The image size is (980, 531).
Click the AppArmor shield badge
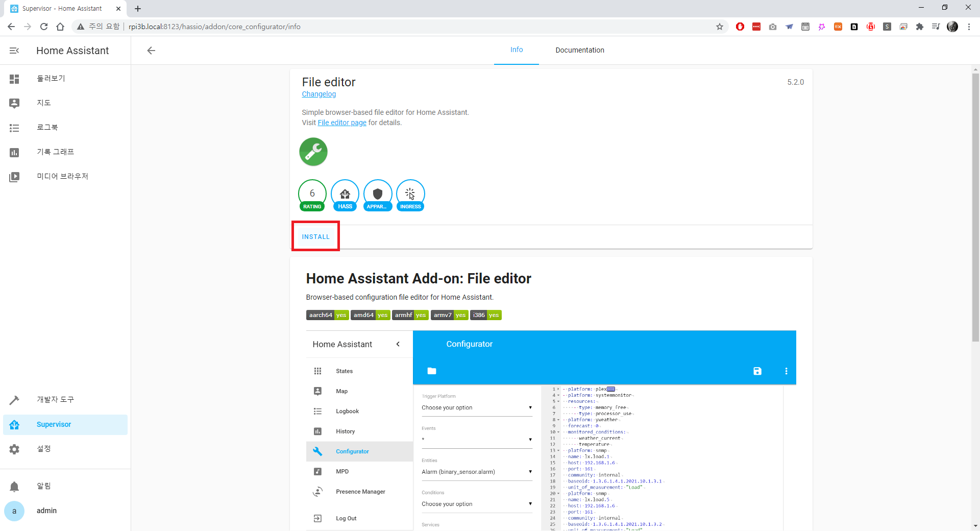coord(378,195)
